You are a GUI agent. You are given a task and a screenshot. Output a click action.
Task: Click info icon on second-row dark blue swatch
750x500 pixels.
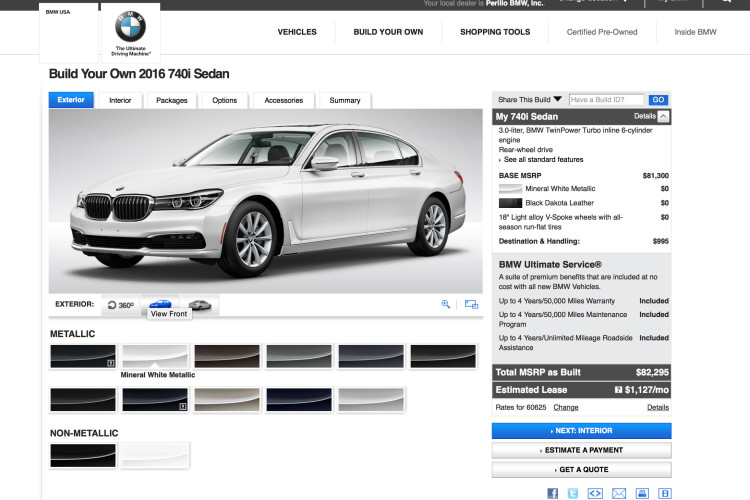[182, 406]
